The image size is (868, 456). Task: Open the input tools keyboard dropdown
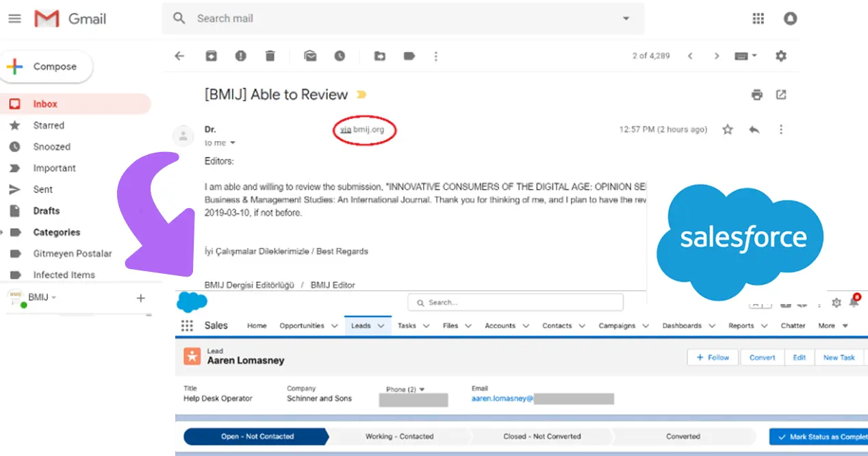coord(745,56)
